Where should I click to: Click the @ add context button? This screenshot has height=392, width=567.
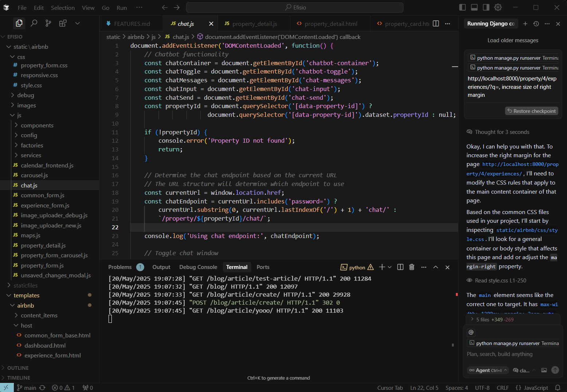click(x=471, y=332)
